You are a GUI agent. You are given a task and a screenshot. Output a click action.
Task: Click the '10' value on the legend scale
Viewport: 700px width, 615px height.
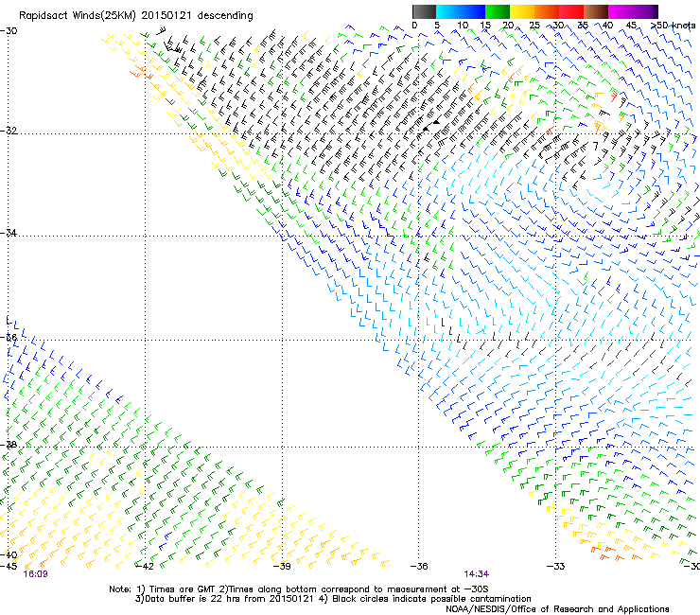(463, 26)
